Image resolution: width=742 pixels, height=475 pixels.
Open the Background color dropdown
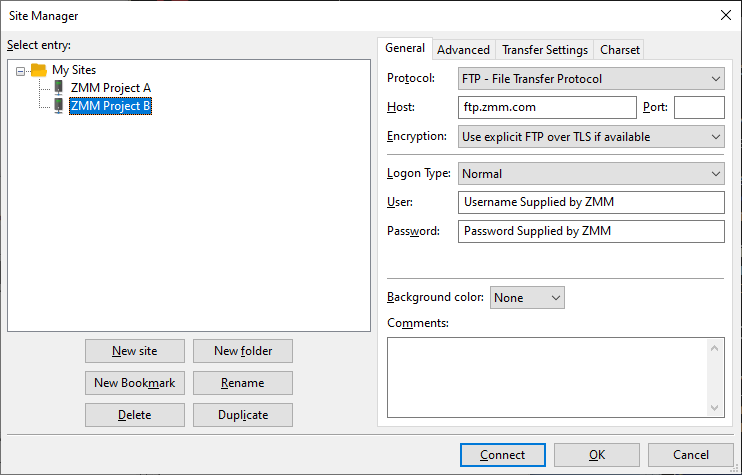click(x=527, y=298)
